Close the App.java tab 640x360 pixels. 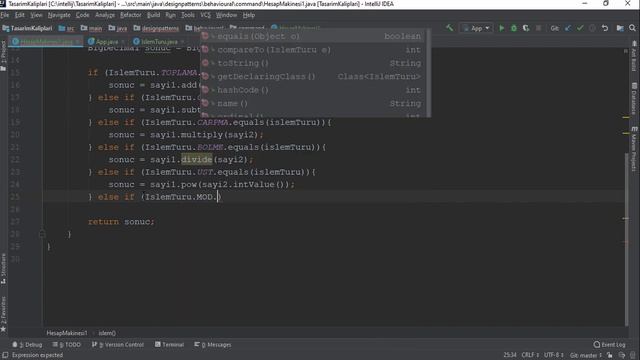(x=123, y=42)
